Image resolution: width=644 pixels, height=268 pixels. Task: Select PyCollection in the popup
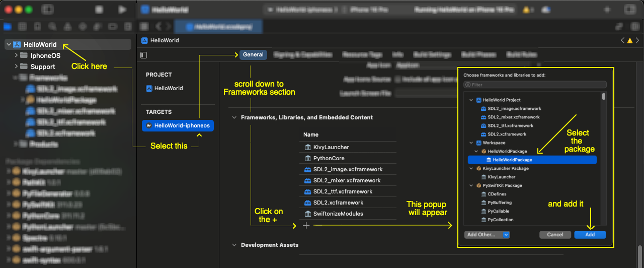[x=496, y=220]
